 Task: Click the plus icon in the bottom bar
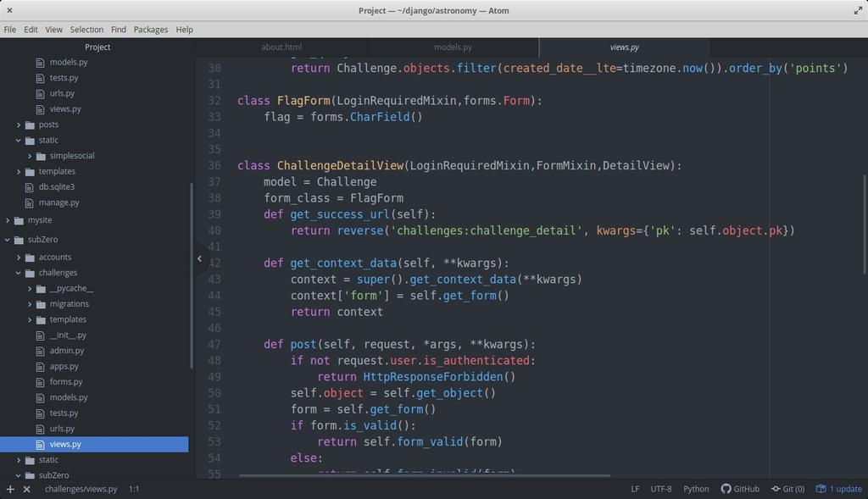pyautogui.click(x=10, y=489)
